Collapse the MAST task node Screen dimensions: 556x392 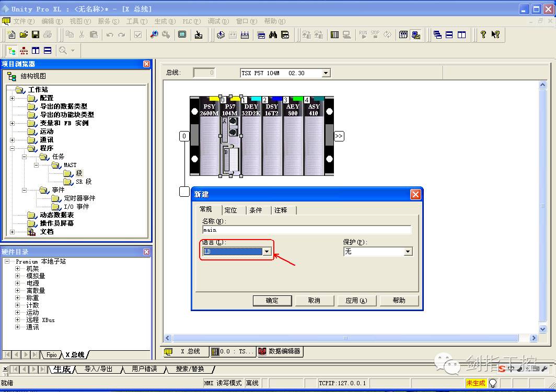point(36,165)
